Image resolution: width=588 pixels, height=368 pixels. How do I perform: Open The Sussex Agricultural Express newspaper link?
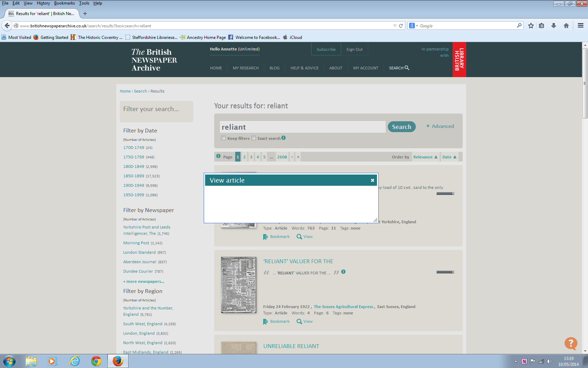344,307
